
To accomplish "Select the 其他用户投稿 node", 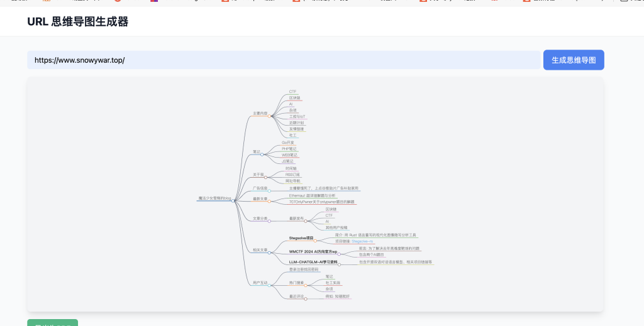I will tap(336, 227).
